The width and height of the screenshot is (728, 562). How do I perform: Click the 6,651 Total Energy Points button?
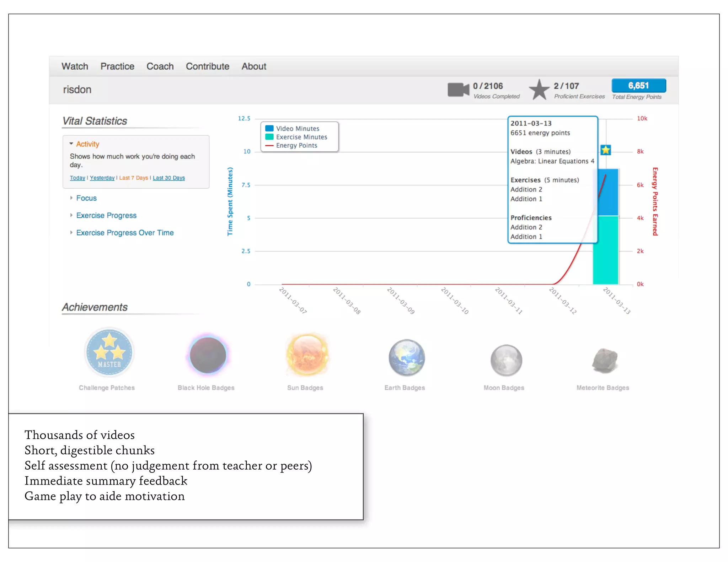[x=638, y=86]
